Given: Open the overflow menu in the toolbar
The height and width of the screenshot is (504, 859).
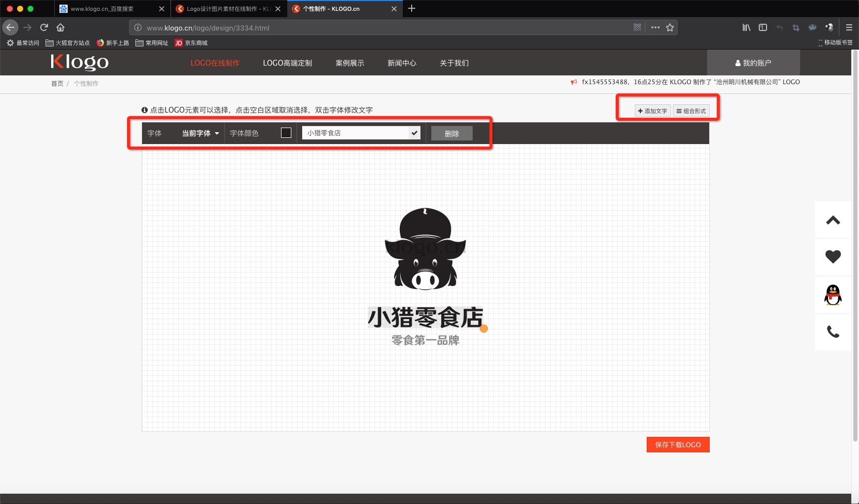Looking at the screenshot, I should (x=654, y=27).
